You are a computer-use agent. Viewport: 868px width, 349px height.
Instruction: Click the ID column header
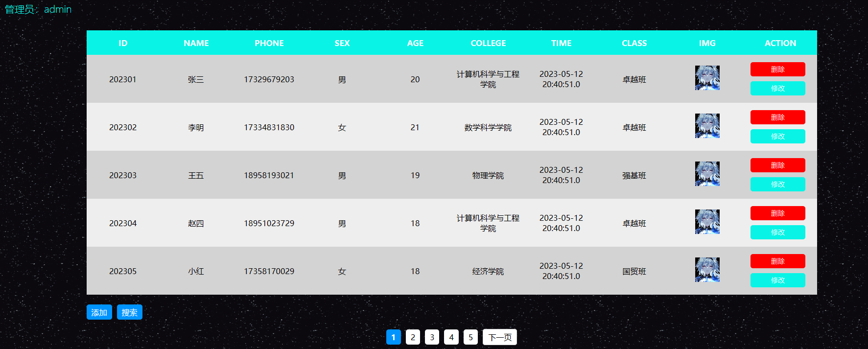coord(123,43)
